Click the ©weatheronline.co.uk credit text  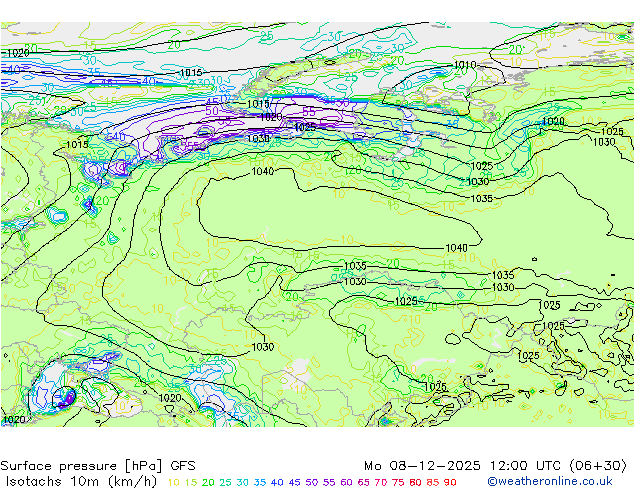pos(550,482)
